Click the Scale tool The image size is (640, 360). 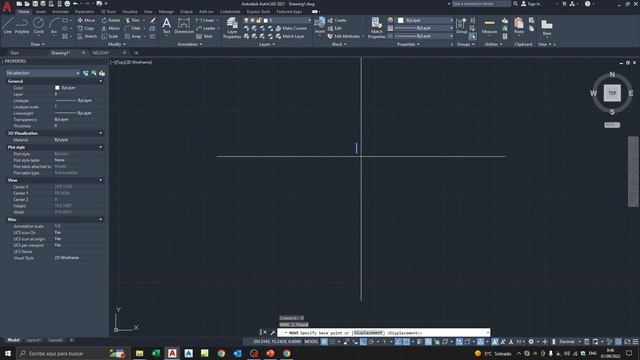pos(109,36)
